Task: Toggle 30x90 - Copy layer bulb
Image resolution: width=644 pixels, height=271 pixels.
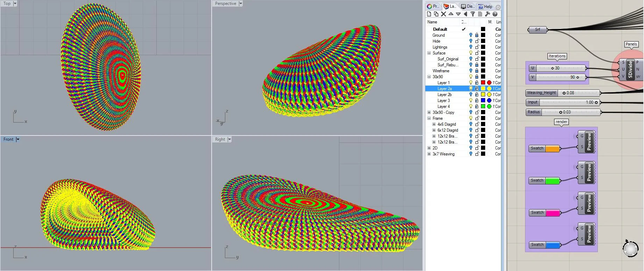Action: [471, 112]
